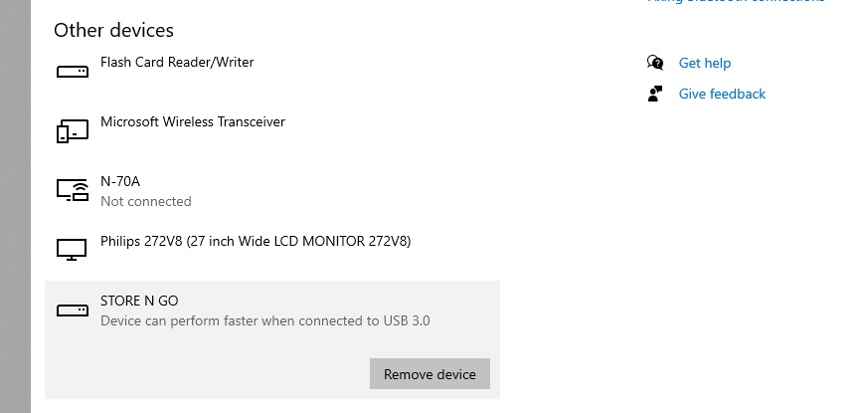Viewport: 868px width, 413px height.
Task: Click the STORE N GO drive icon
Action: pos(73,310)
